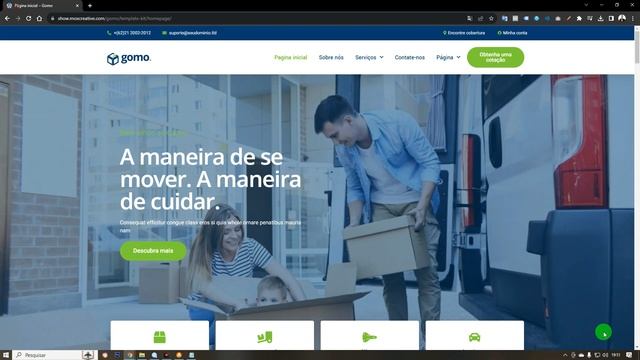The image size is (640, 360).
Task: Open the Contate-nos menu item
Action: pos(409,58)
